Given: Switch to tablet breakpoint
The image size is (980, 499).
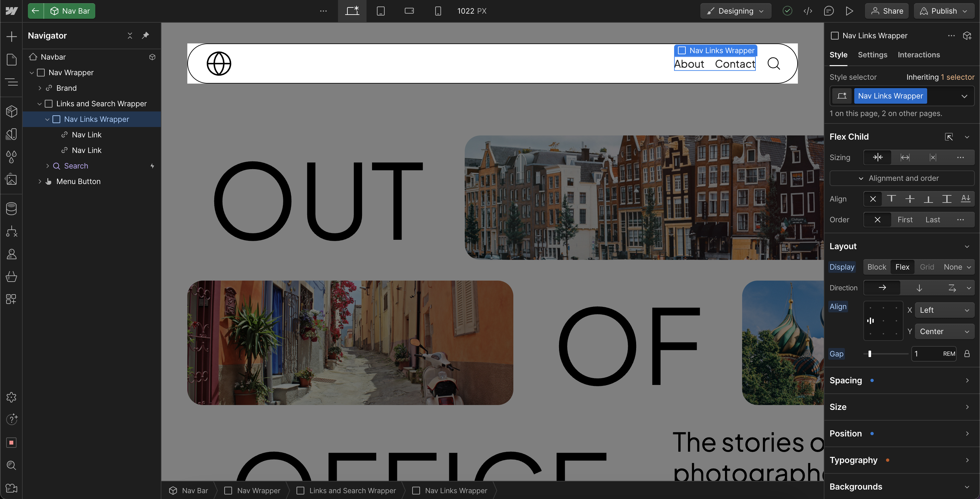Looking at the screenshot, I should point(380,11).
